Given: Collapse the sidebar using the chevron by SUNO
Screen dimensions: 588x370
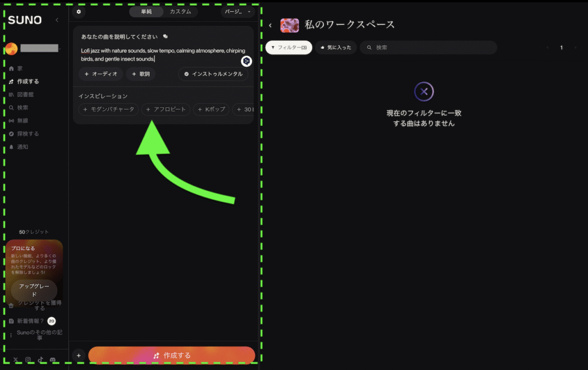Looking at the screenshot, I should (57, 20).
